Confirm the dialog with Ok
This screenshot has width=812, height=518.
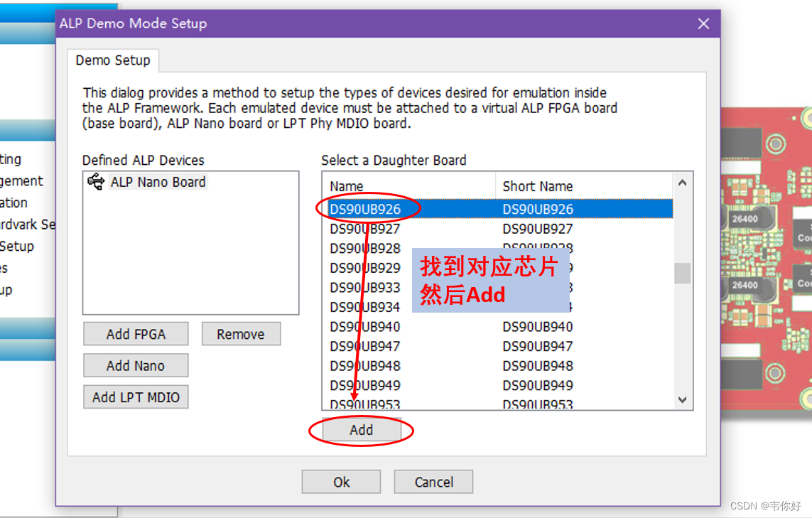coord(341,482)
